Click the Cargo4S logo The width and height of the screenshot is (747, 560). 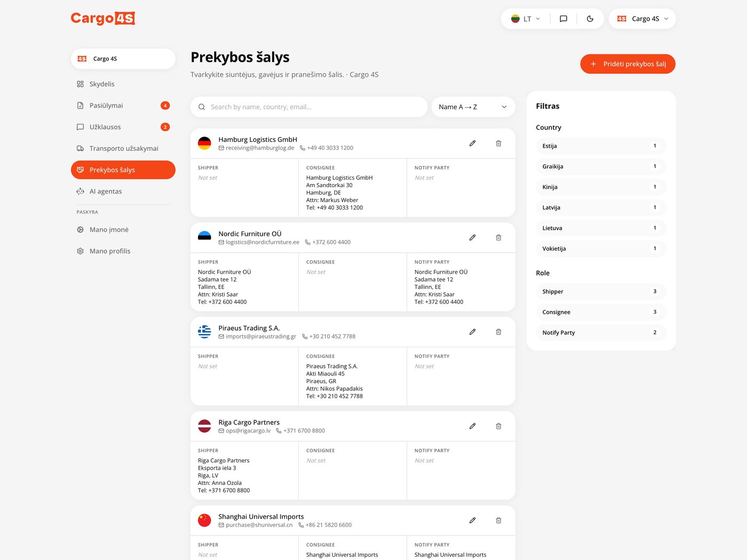click(x=103, y=19)
